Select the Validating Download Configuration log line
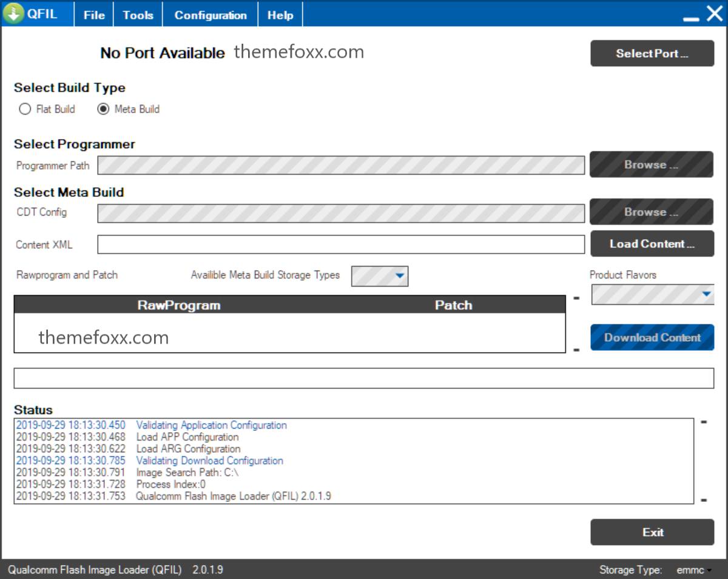Viewport: 728px width, 579px height. [x=150, y=461]
